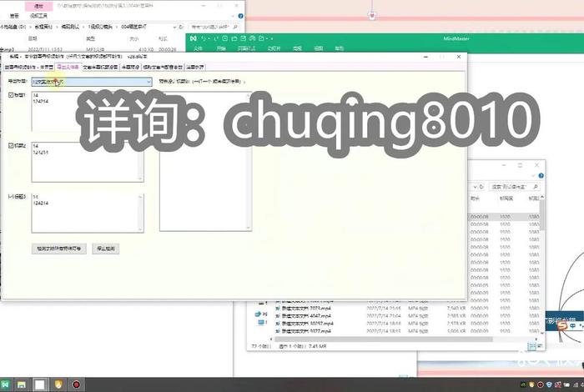The width and height of the screenshot is (584, 392).
Task: Click the white window app icon on taskbar
Action: (x=40, y=384)
